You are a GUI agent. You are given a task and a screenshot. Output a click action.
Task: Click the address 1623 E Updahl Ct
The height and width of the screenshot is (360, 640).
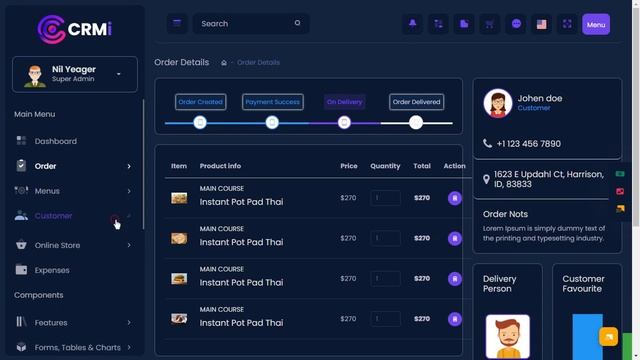coord(549,179)
